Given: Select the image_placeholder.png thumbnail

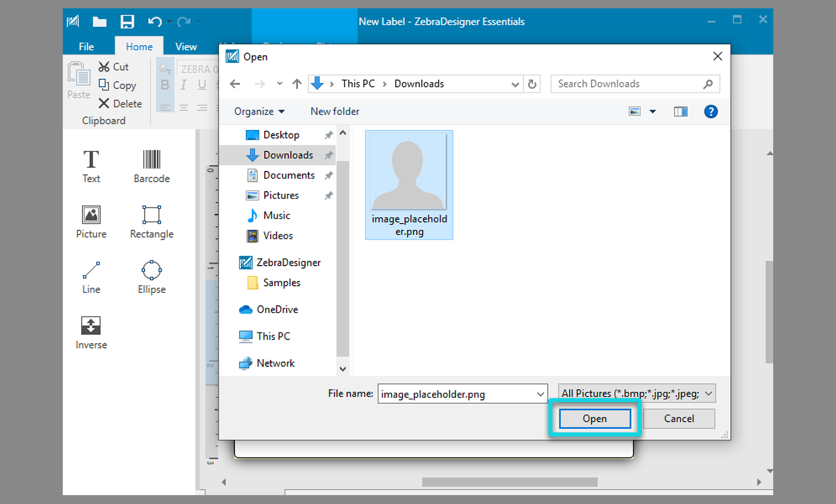Looking at the screenshot, I should tap(409, 183).
